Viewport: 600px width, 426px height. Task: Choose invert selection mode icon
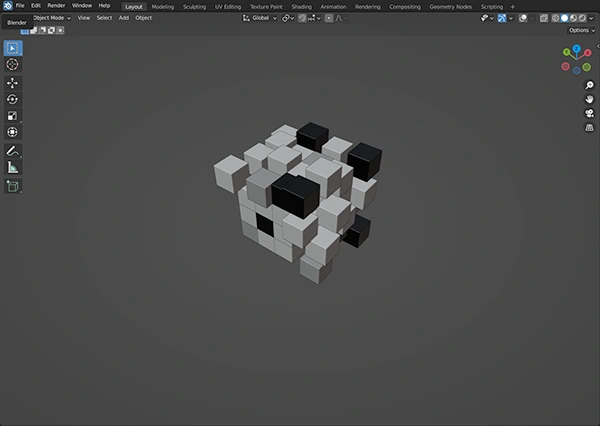(51, 31)
